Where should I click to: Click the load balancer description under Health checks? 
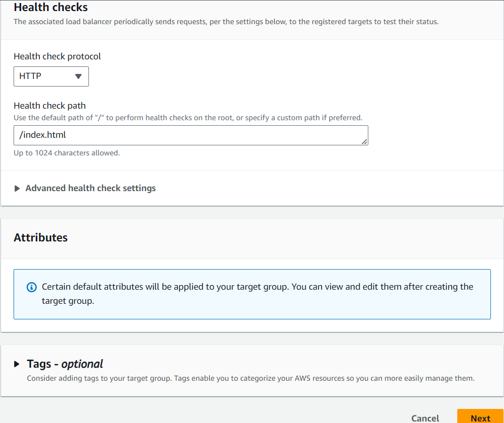(226, 22)
